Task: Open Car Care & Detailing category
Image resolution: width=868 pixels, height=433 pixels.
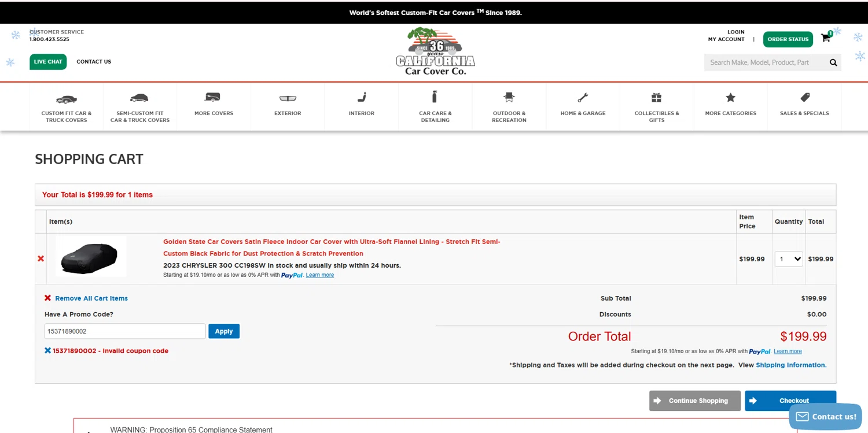Action: (x=435, y=107)
